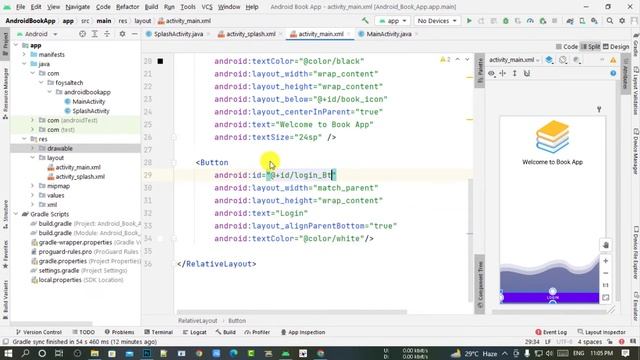Click the blue help icon in designer
Image resolution: width=640 pixels, height=360 pixels.
[x=613, y=73]
